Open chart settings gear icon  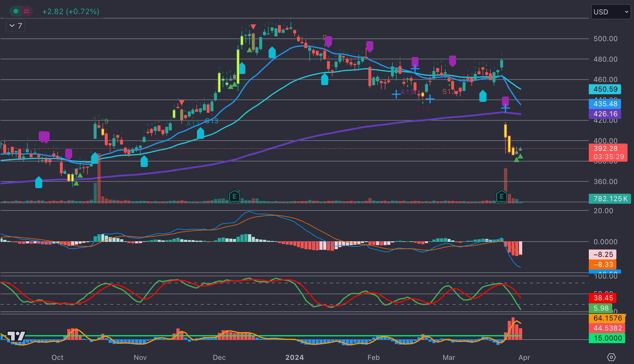[x=611, y=357]
